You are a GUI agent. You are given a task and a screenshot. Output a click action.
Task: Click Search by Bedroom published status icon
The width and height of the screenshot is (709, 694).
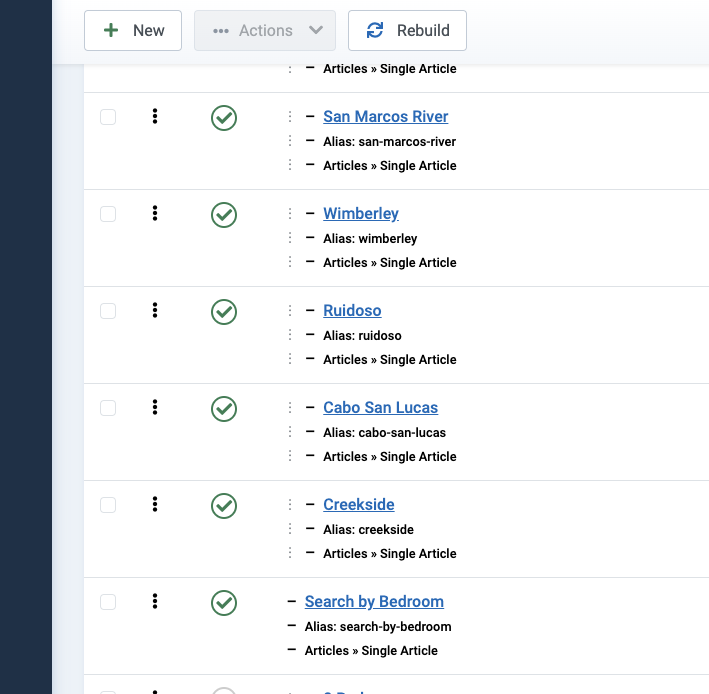[224, 603]
